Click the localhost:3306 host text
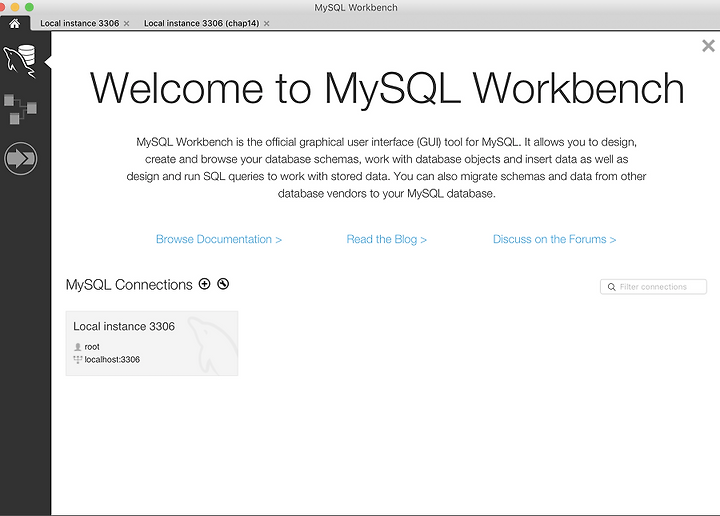Image resolution: width=720 pixels, height=516 pixels. [x=112, y=359]
